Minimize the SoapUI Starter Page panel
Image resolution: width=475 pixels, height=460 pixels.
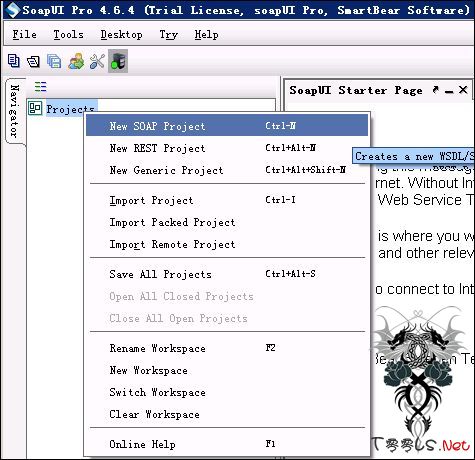449,91
